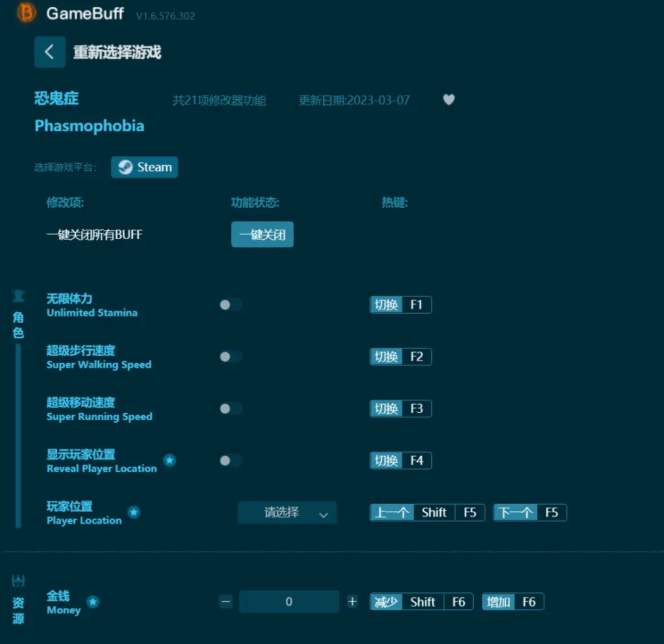This screenshot has width=664, height=644.
Task: Click the 恐鬼症 game name text
Action: 56,98
